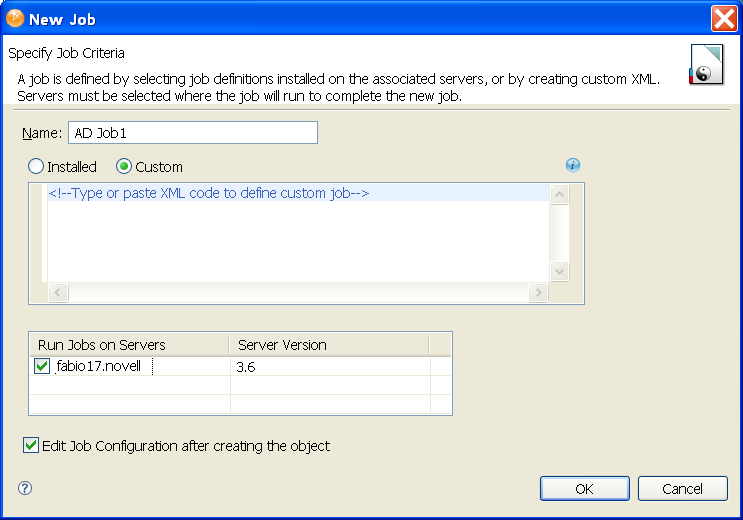Image resolution: width=743 pixels, height=520 pixels.
Task: Open help with the question mark icon
Action: [x=25, y=488]
